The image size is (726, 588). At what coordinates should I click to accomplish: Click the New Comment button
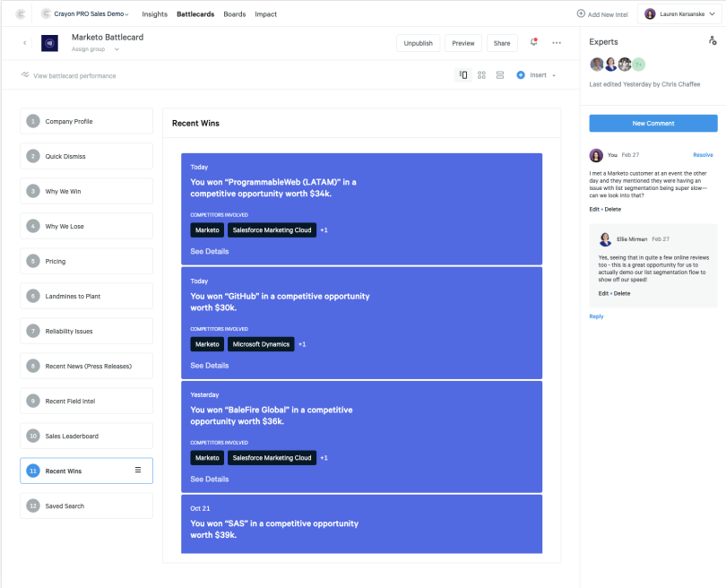[x=653, y=123]
